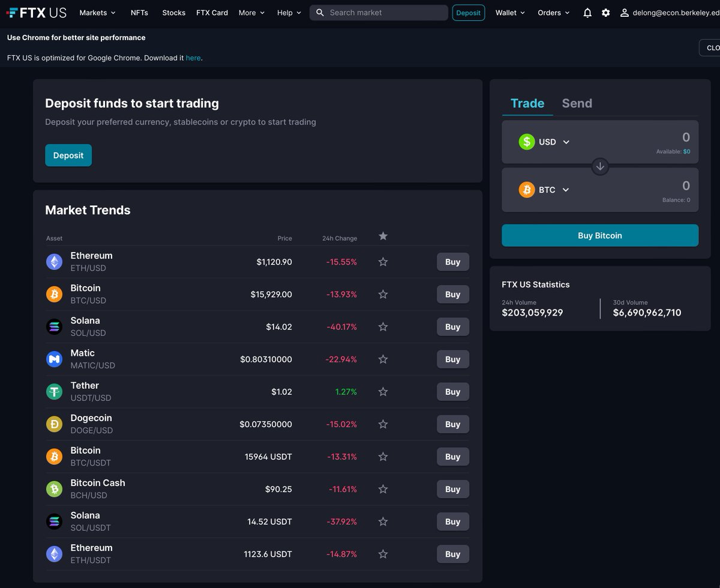
Task: Click Solana's -40.17% change value
Action: click(341, 327)
